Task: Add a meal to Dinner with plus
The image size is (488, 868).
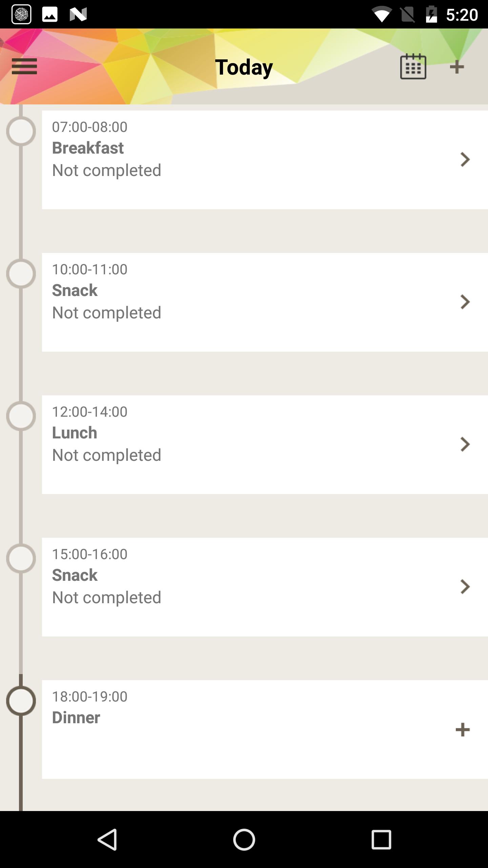Action: pyautogui.click(x=462, y=730)
